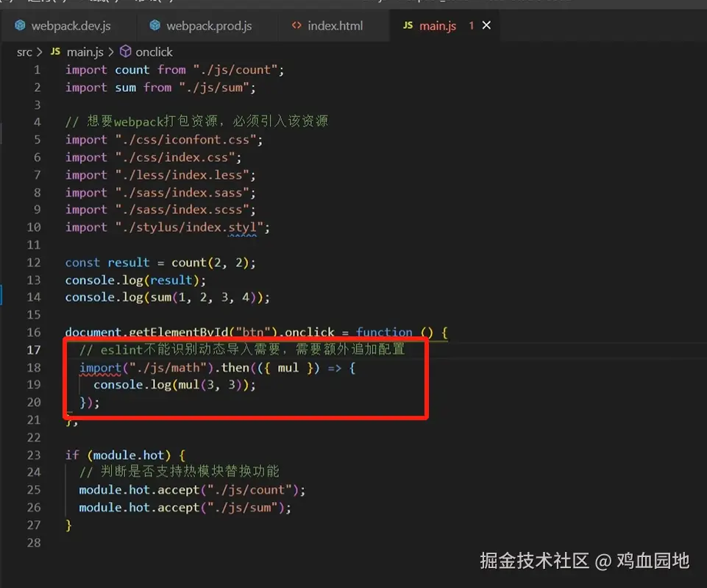This screenshot has width=707, height=588.
Task: Click the text "./js/sum" on line 2
Action: point(214,88)
